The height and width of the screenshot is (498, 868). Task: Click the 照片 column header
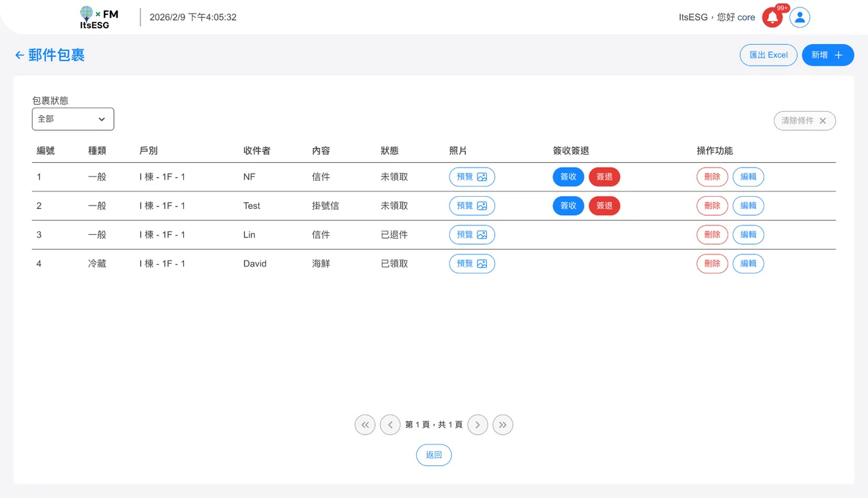pos(458,151)
